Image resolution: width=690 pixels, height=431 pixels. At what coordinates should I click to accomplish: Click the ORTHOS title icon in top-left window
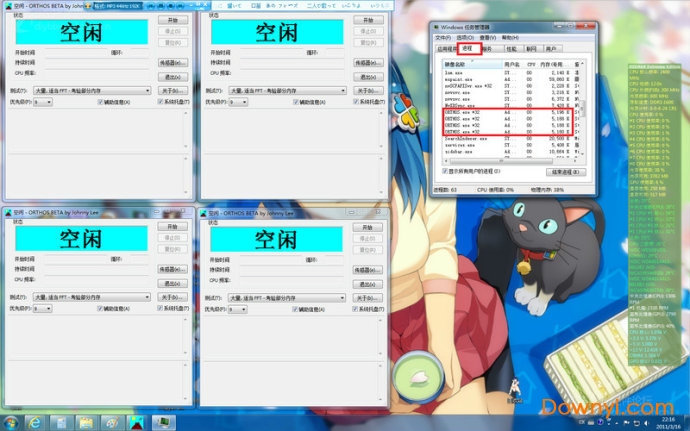tap(8, 4)
